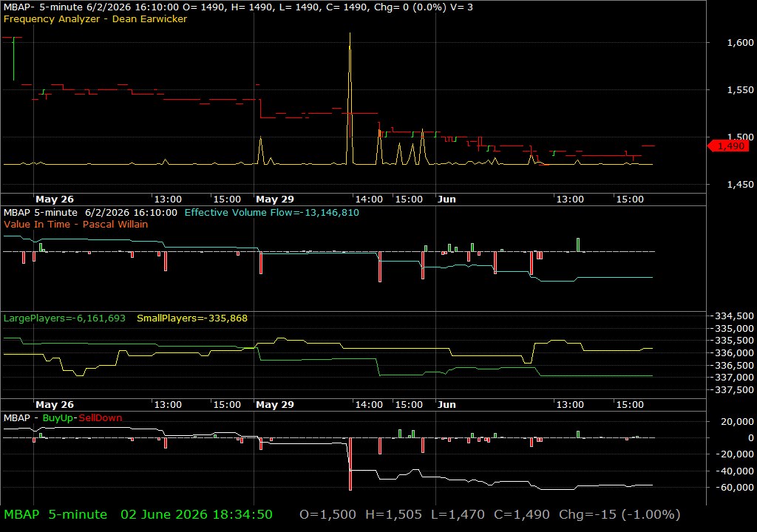
Task: Click 'May 29' on lower time axis
Action: point(275,405)
